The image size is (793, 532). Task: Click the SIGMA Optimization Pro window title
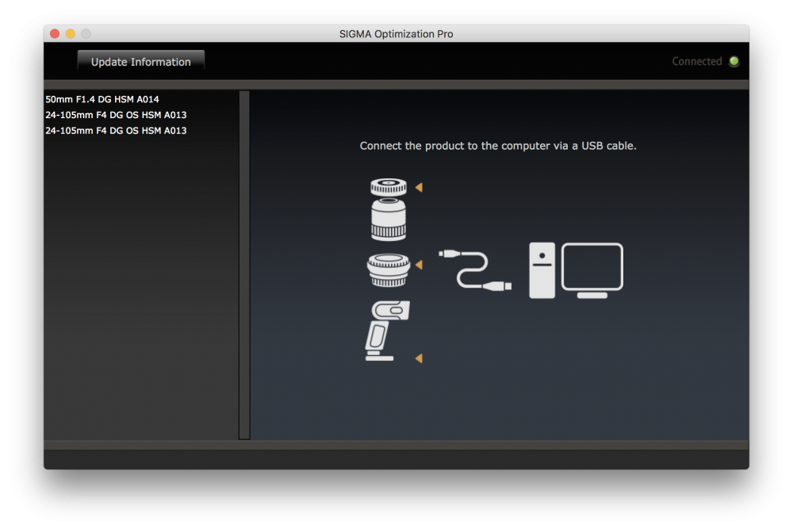pos(396,34)
